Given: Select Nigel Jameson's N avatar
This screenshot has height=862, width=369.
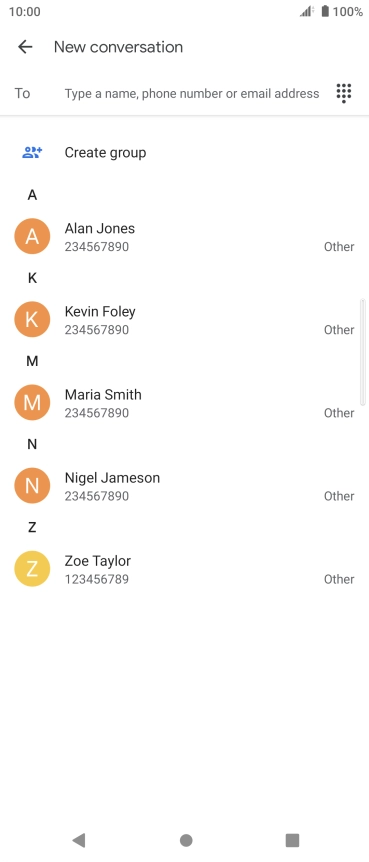Looking at the screenshot, I should (32, 485).
